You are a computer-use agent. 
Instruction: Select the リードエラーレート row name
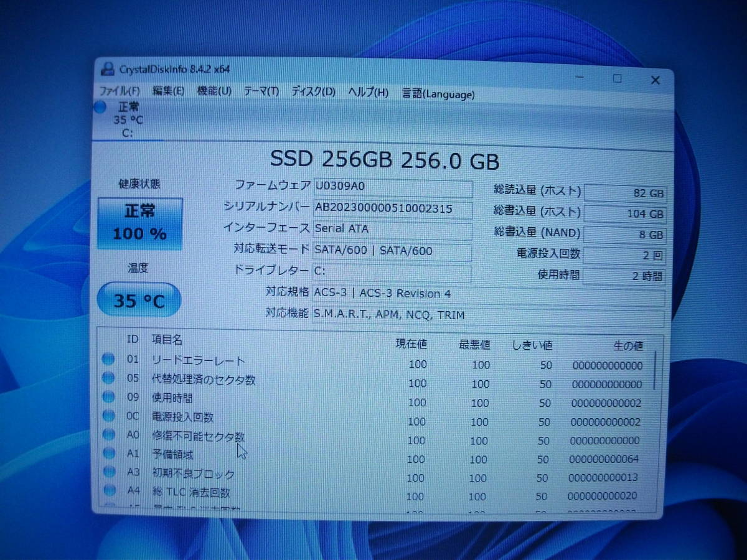click(199, 360)
